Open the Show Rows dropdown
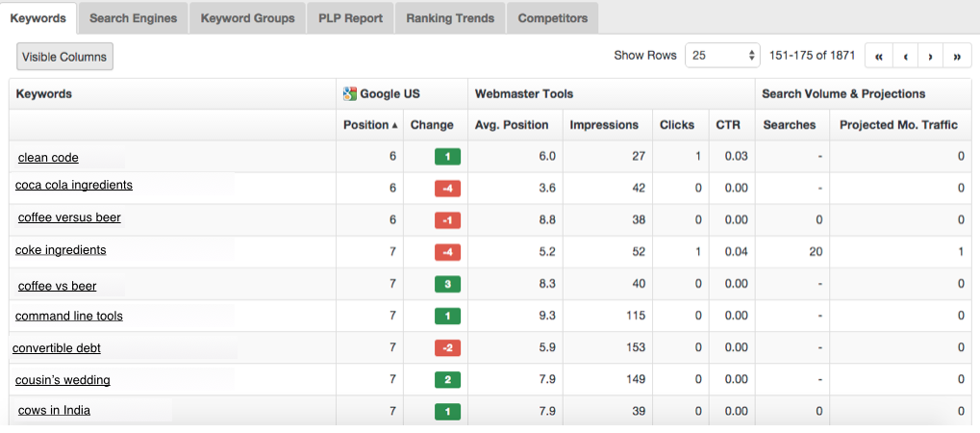 tap(722, 56)
